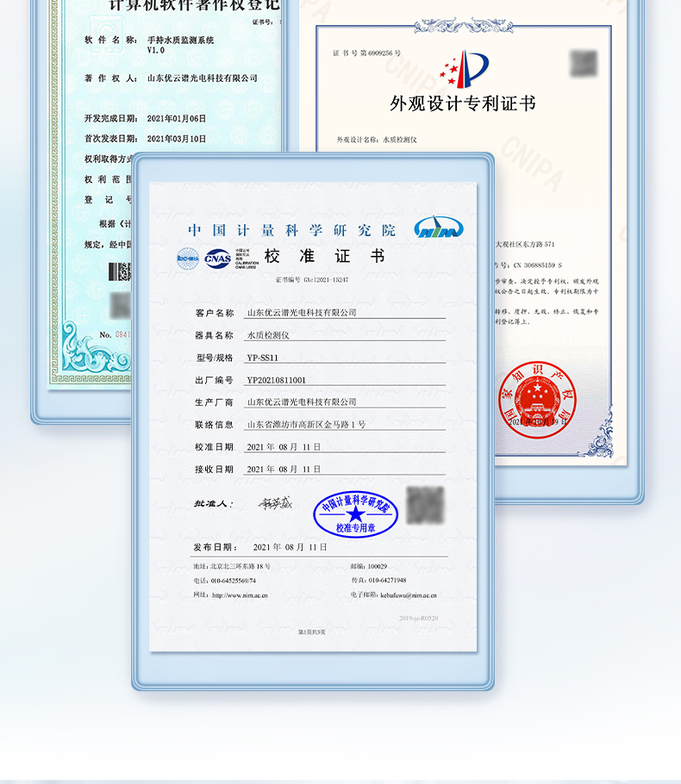
Task: Click the ILAC-MRA round logo
Action: (x=188, y=258)
